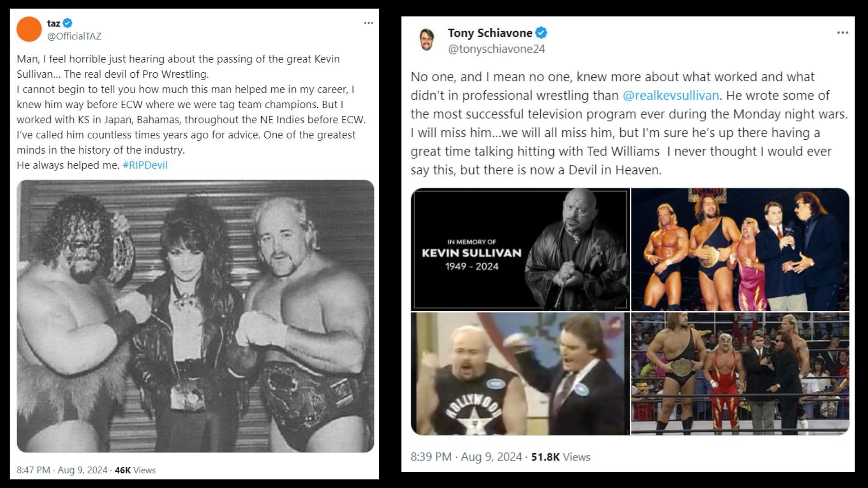868x488 pixels.
Task: Click the @OfficialTAZ handle
Action: point(74,36)
